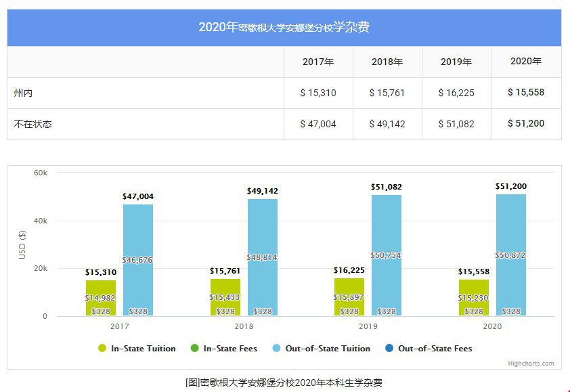The width and height of the screenshot is (570, 392).
Task: Toggle the In-State Fees legend item
Action: tap(224, 349)
